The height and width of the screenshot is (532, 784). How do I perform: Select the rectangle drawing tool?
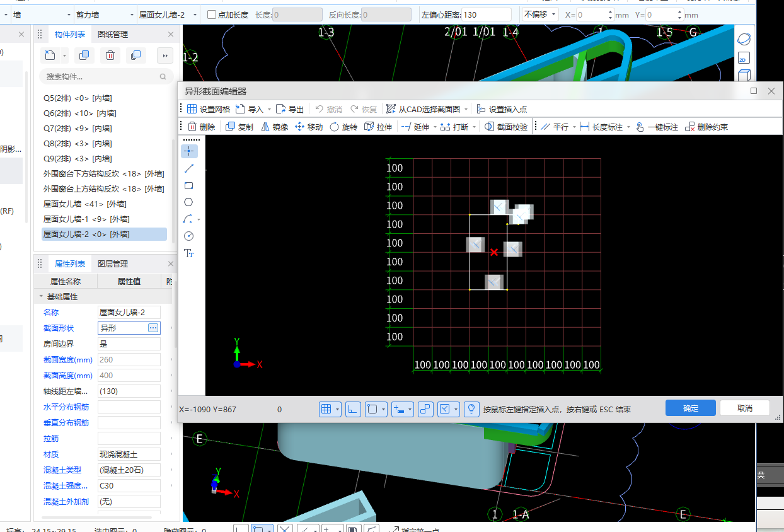189,185
